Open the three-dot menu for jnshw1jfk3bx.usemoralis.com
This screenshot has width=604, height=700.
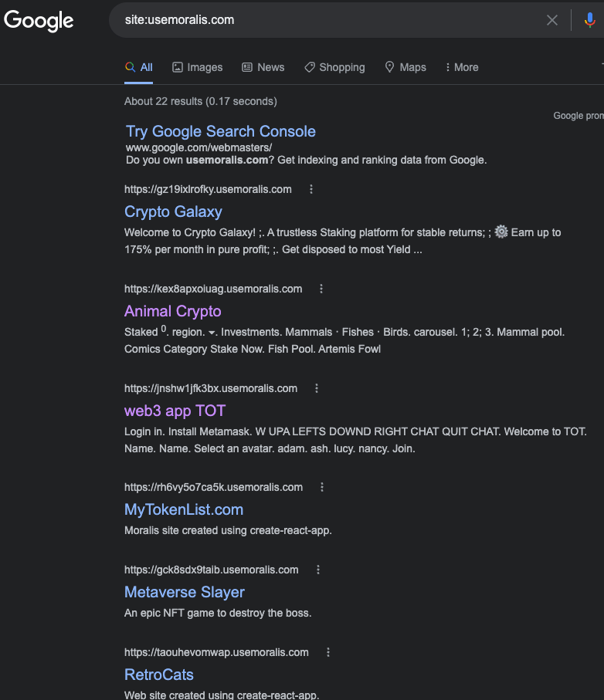(x=317, y=388)
